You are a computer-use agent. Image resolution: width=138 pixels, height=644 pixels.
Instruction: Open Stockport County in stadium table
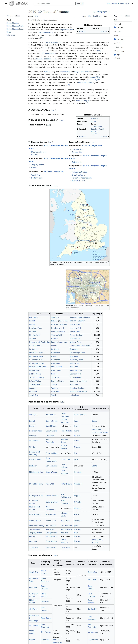pos(37,377)
